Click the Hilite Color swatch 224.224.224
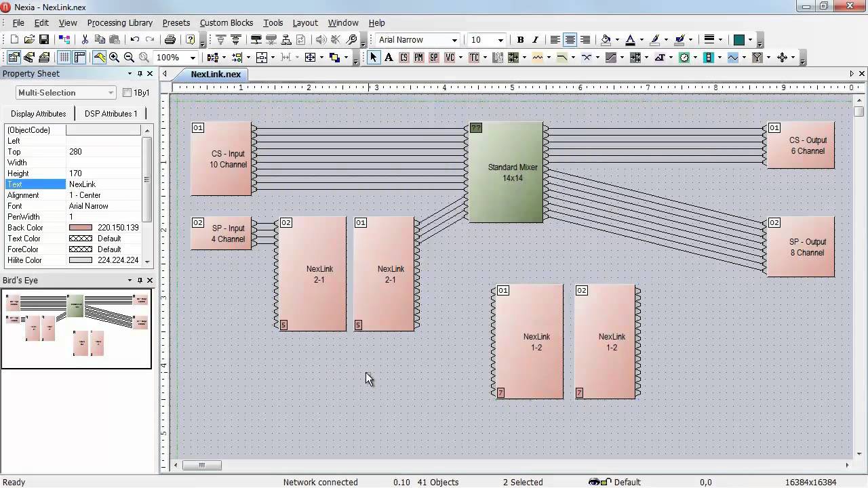Viewport: 868px width, 488px height. click(81, 260)
